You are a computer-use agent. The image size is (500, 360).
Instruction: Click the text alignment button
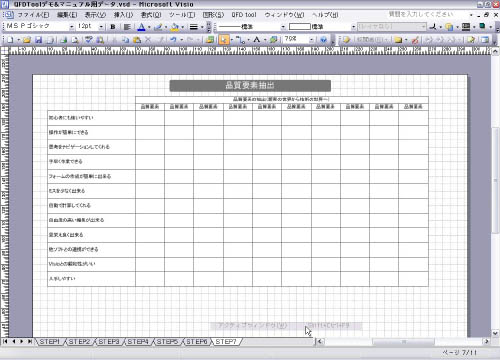(127, 27)
